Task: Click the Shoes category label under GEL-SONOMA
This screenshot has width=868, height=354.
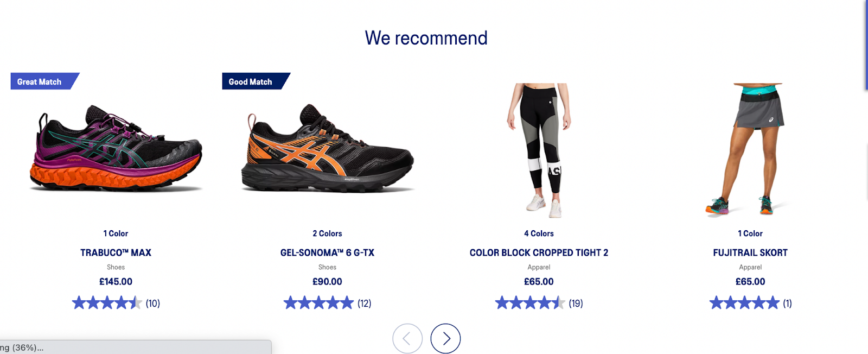Action: click(327, 267)
